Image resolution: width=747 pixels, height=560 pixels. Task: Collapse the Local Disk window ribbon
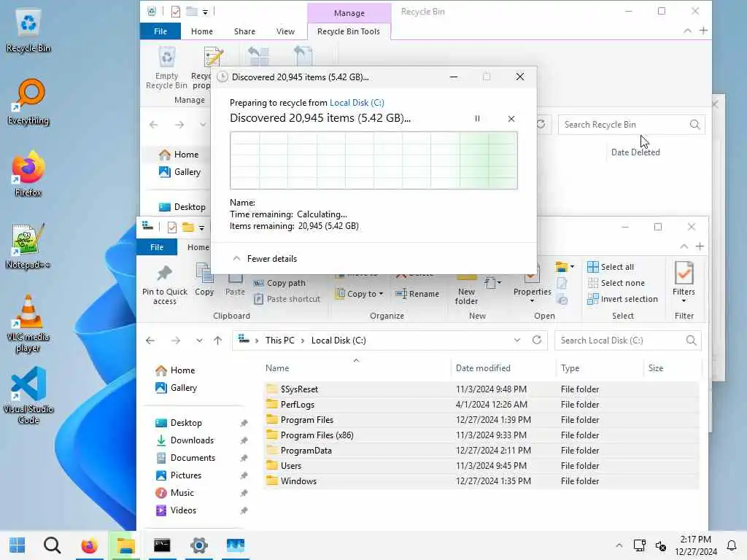(684, 246)
